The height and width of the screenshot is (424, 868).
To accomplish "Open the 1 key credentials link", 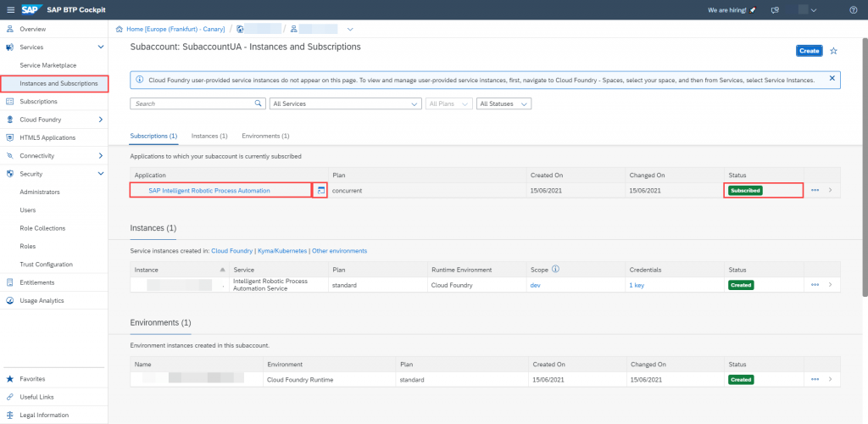I will pyautogui.click(x=637, y=286).
